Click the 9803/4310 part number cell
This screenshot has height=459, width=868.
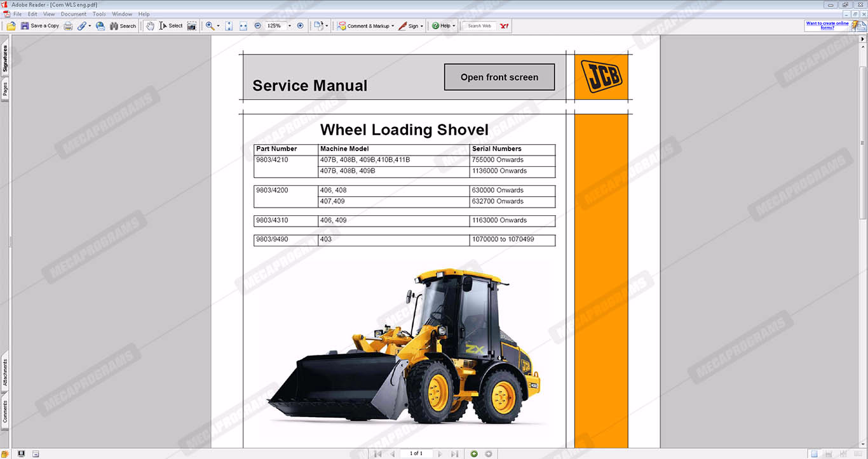coord(286,220)
